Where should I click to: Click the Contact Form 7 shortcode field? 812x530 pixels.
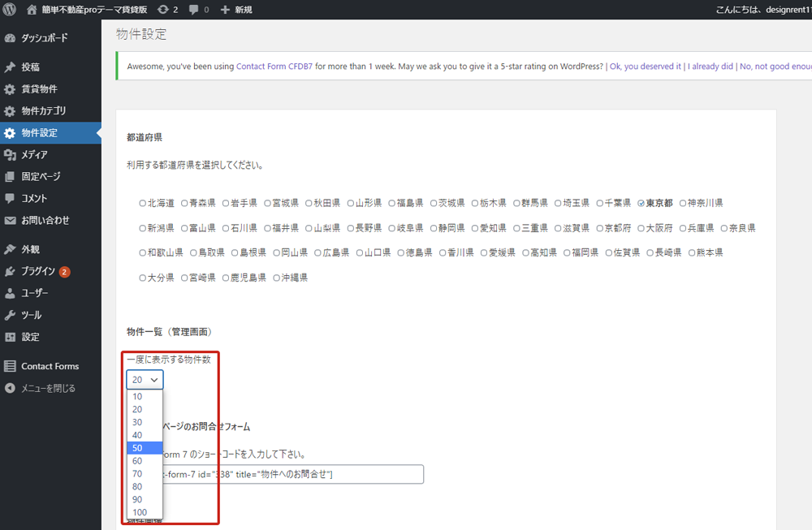pos(292,474)
